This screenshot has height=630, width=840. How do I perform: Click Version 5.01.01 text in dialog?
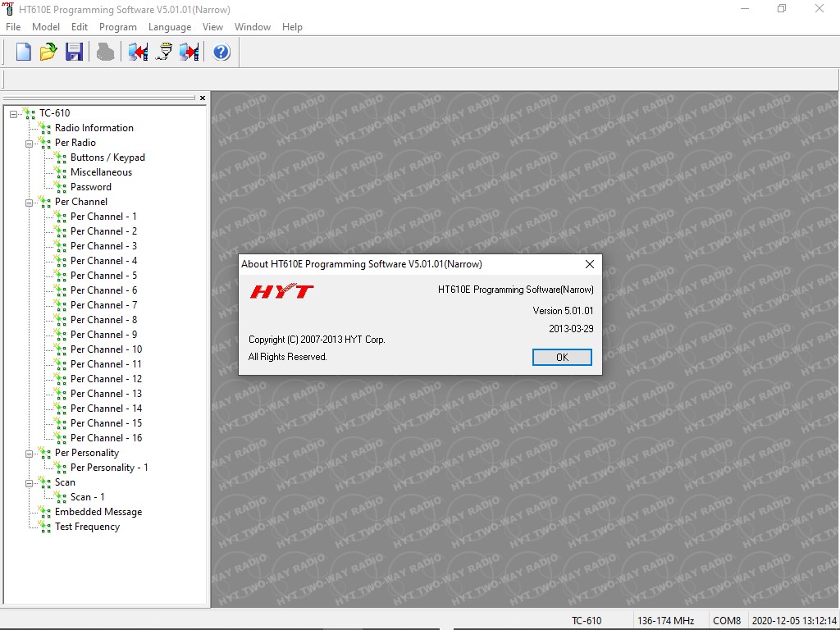pyautogui.click(x=563, y=311)
